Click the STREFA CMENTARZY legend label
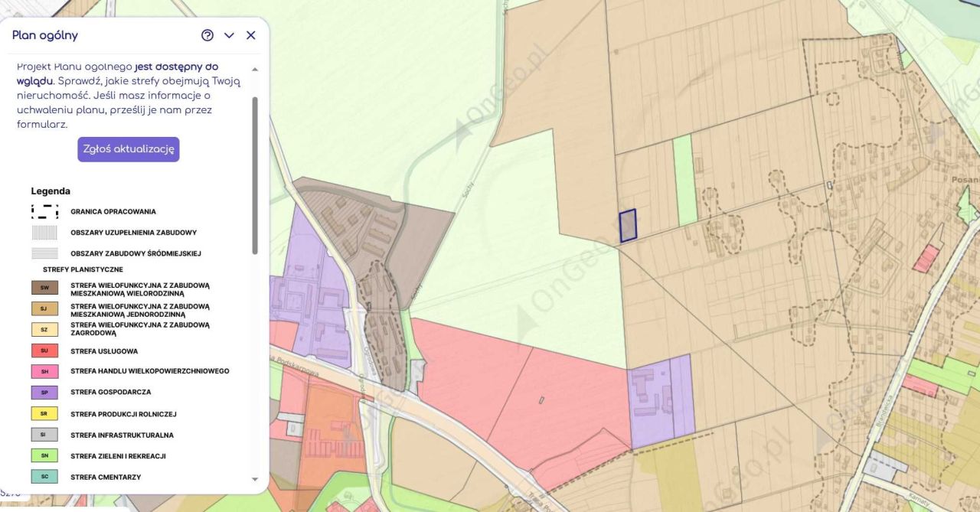This screenshot has width=980, height=512. (106, 477)
